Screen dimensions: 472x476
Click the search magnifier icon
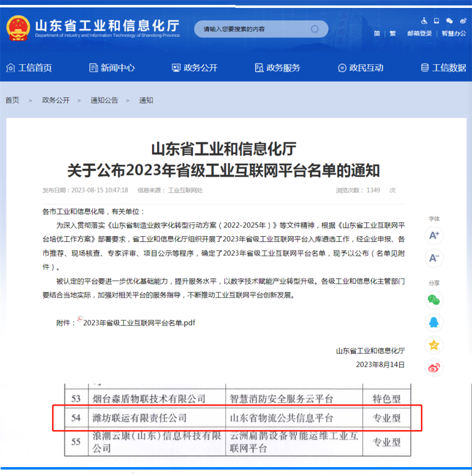click(x=315, y=29)
